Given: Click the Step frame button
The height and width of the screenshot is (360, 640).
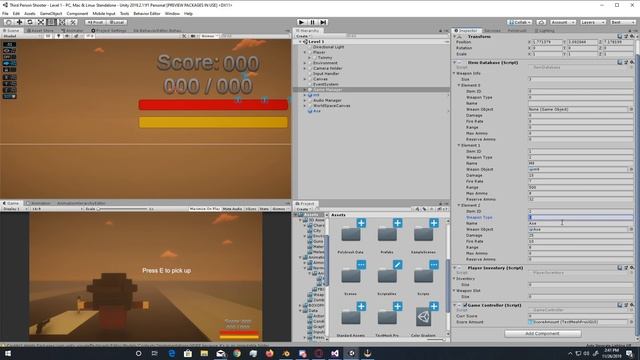Looking at the screenshot, I should 323,22.
